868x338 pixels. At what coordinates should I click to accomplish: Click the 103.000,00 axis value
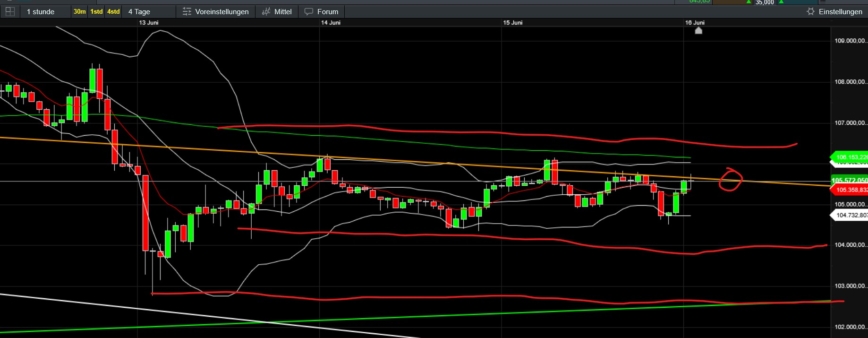(851, 286)
